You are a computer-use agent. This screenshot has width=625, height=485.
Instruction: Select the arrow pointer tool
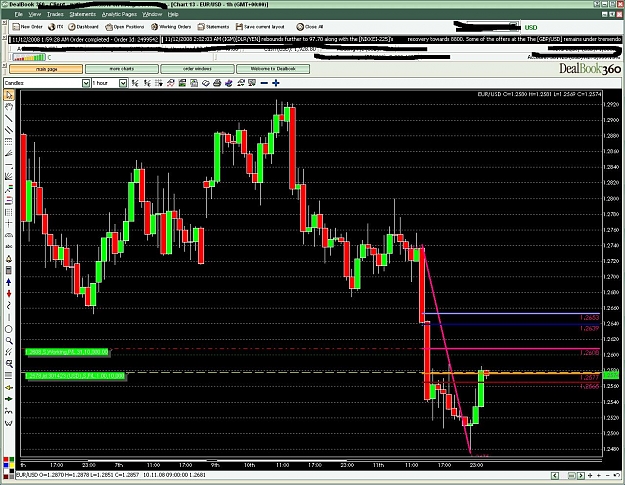(9, 95)
